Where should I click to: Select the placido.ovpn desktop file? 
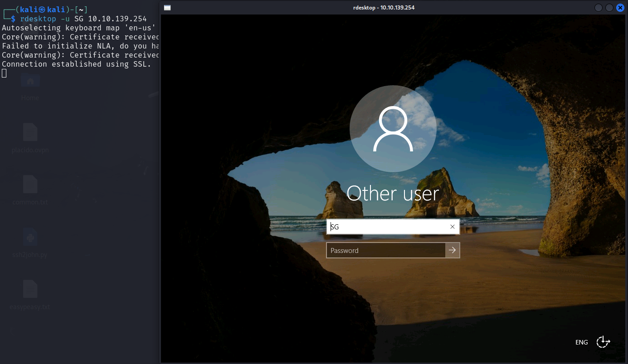[30, 139]
